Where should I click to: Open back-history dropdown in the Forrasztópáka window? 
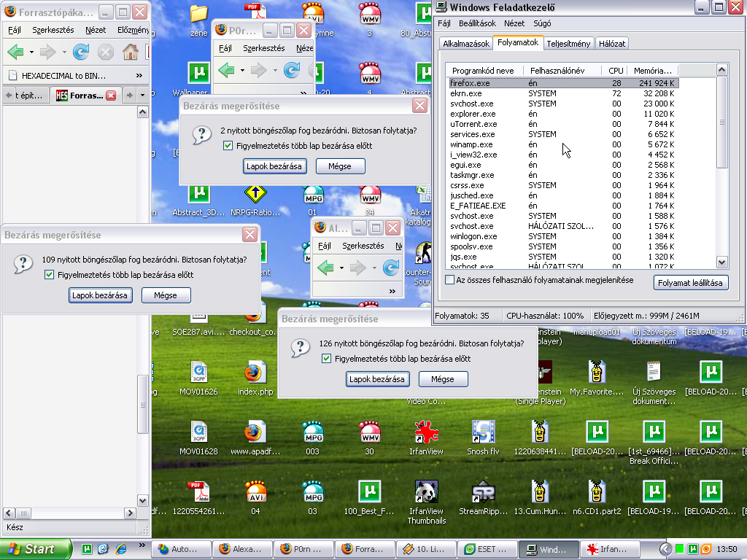(x=31, y=52)
